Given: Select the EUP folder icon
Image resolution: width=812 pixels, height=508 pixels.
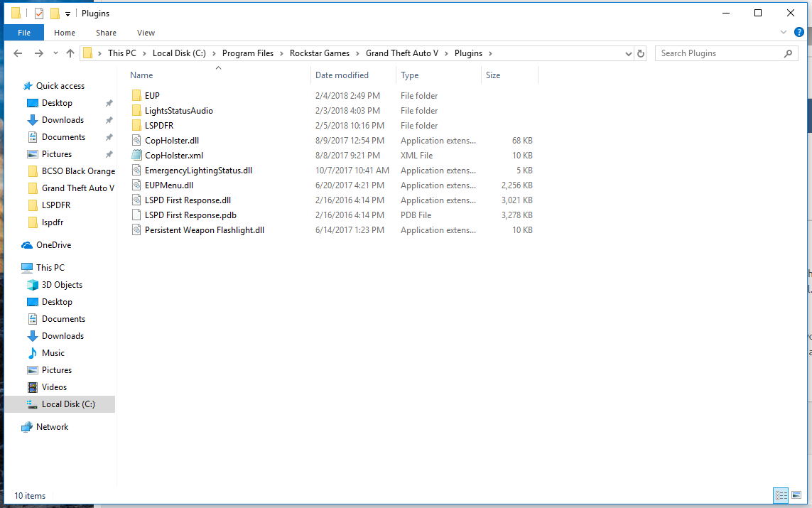Looking at the screenshot, I should [x=136, y=96].
